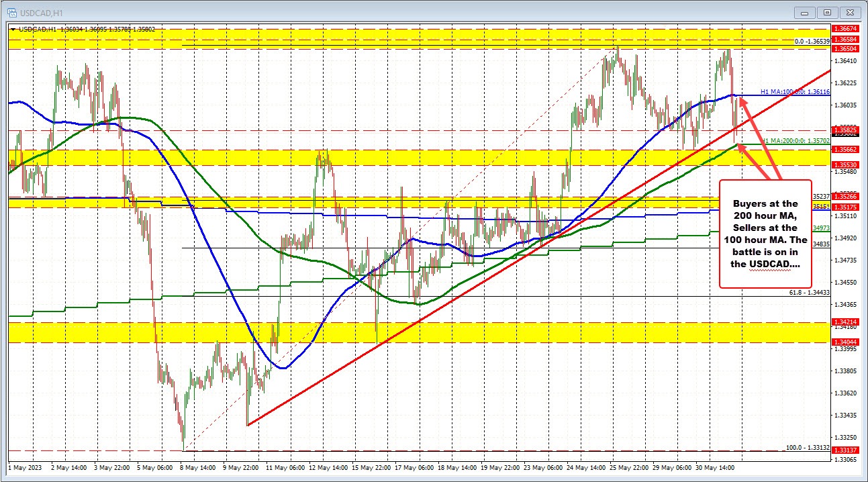Select the red 1.35825 current price label

click(846, 129)
